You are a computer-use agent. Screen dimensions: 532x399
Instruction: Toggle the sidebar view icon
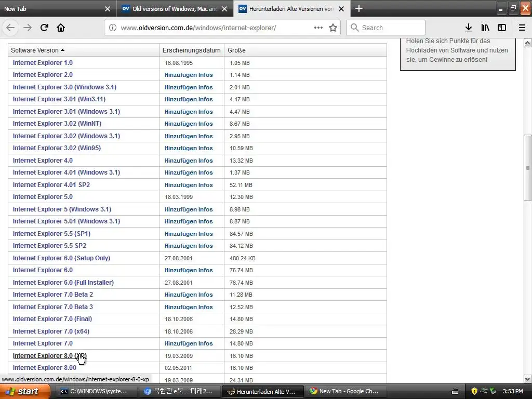point(502,28)
